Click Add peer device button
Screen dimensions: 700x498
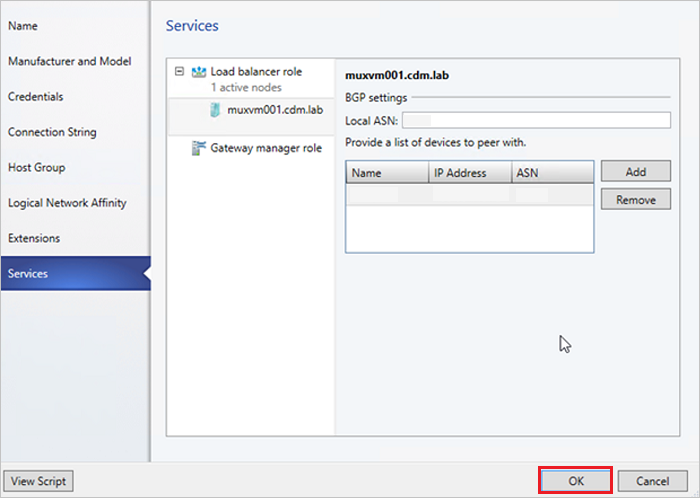point(636,171)
